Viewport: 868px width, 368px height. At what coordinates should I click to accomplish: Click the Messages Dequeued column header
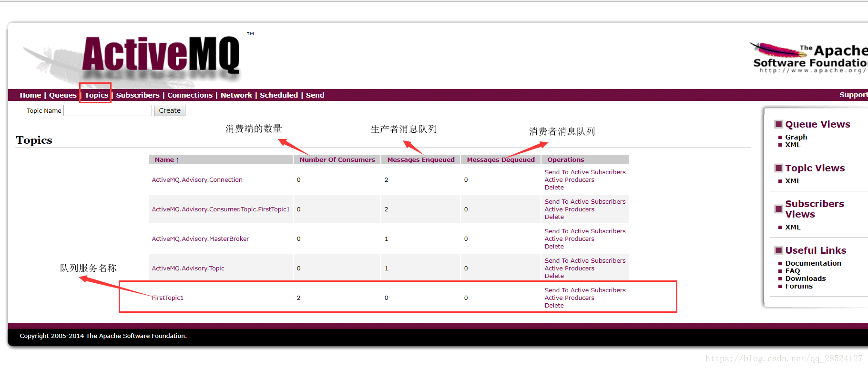pyautogui.click(x=501, y=160)
